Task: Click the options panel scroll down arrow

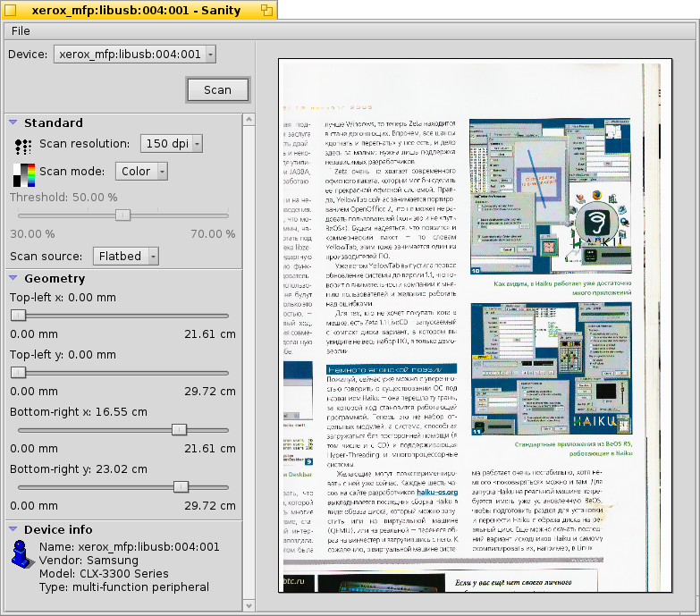Action: (249, 606)
